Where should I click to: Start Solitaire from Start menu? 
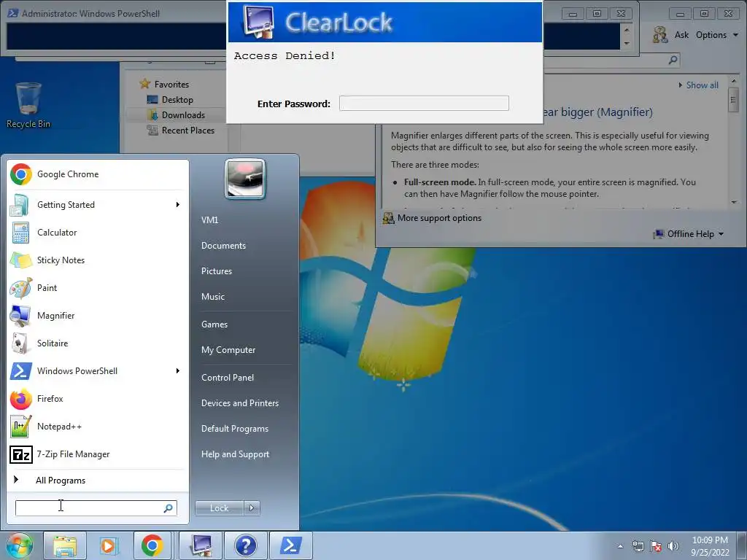98,343
